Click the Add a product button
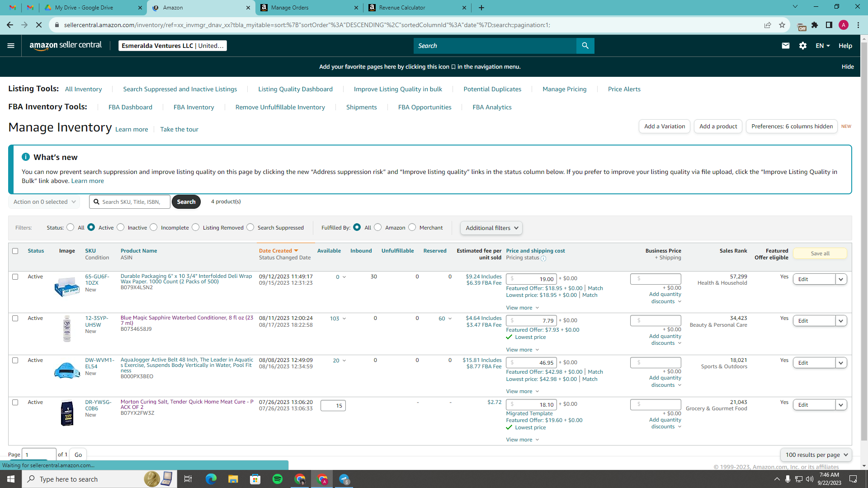The height and width of the screenshot is (488, 868). tap(718, 127)
